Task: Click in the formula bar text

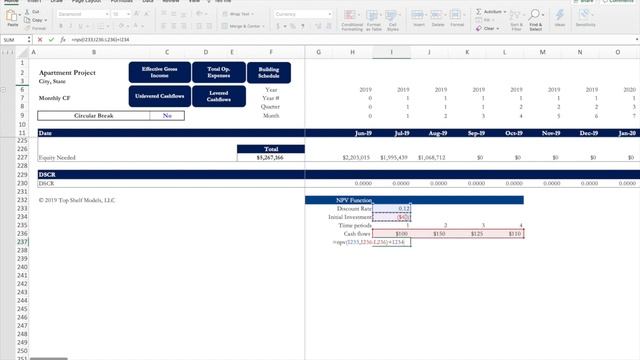Action: coord(100,40)
